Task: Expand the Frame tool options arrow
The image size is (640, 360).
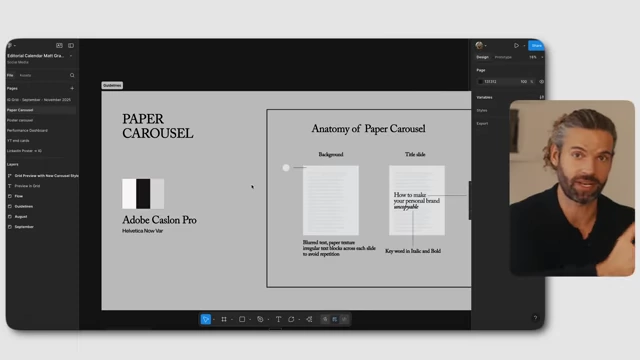Action: tap(232, 320)
